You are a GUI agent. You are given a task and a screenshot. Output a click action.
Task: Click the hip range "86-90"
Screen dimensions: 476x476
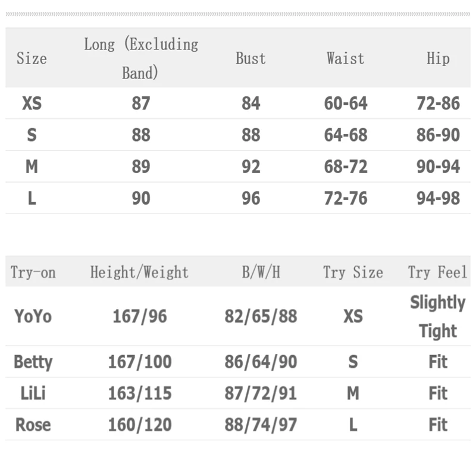pyautogui.click(x=438, y=135)
